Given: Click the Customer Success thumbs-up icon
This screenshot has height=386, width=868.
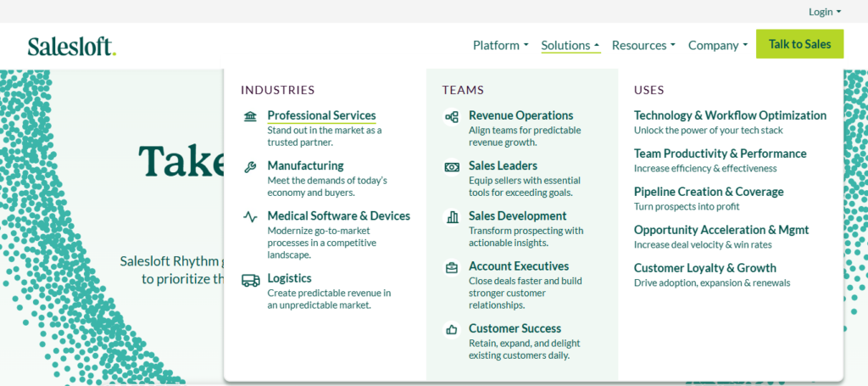Looking at the screenshot, I should click(x=452, y=330).
